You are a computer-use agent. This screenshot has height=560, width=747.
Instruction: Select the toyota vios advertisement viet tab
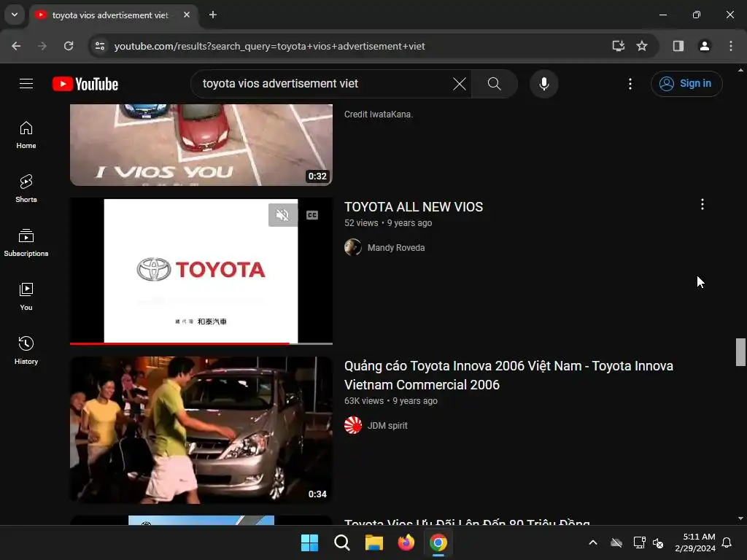pos(111,15)
